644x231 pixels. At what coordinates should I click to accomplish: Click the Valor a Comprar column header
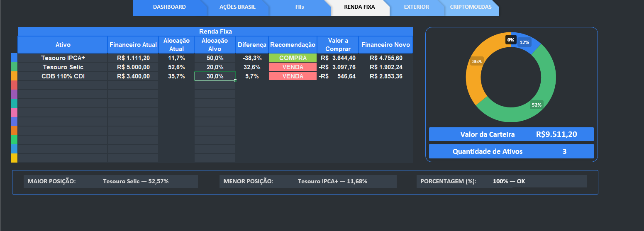pos(338,45)
